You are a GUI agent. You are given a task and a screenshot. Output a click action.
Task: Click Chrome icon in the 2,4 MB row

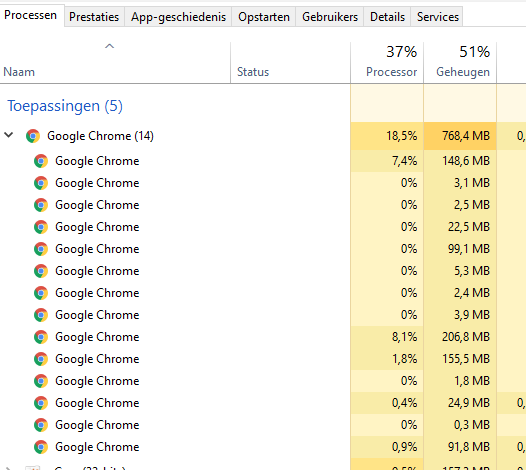coord(41,293)
